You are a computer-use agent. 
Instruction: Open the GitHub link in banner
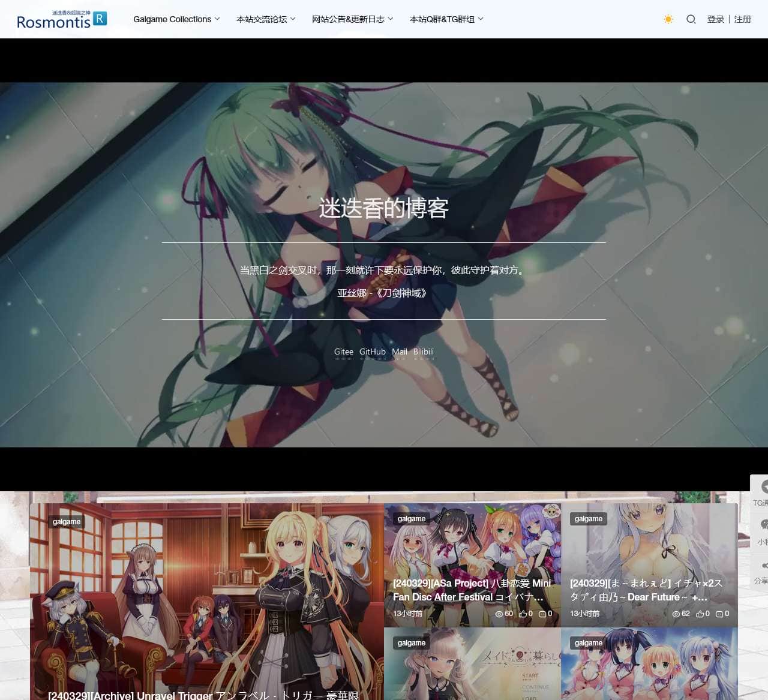(372, 352)
